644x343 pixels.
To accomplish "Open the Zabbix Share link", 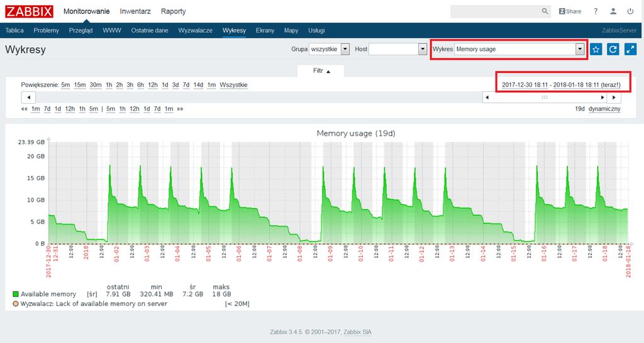I will tap(570, 11).
